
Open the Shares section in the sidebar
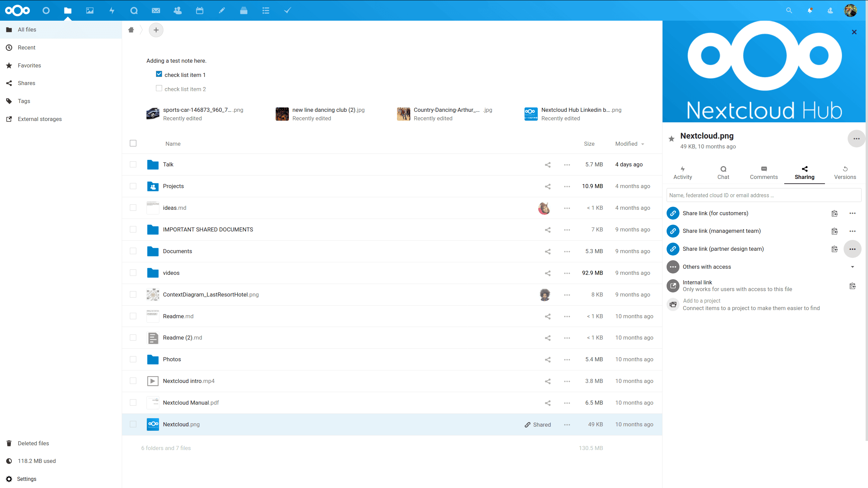pos(27,83)
